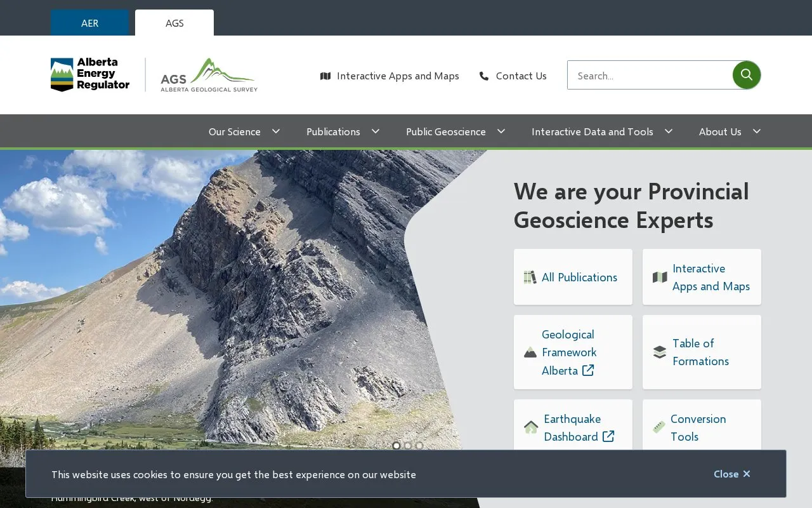The image size is (812, 508).
Task: Click external link icon after Geological Framework Alberta
Action: 588,370
